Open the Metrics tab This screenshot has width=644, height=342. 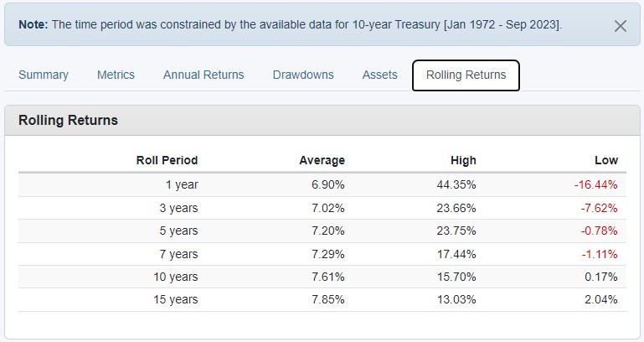click(x=116, y=75)
